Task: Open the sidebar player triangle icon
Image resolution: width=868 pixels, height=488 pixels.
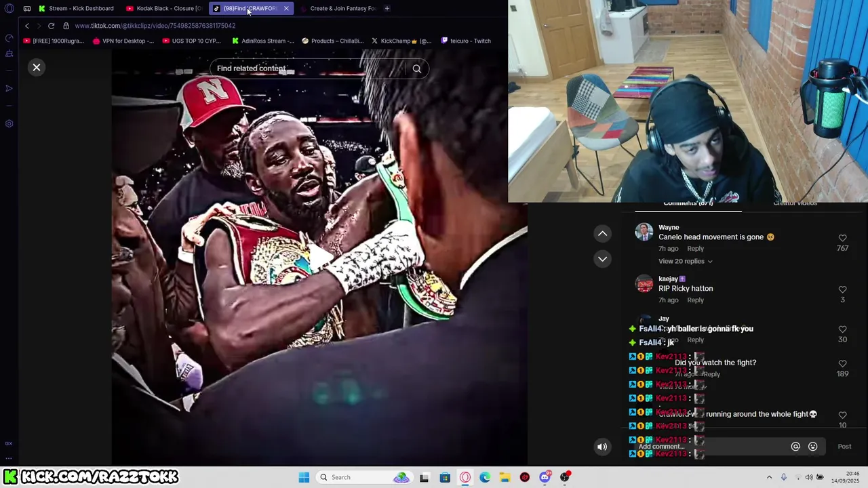Action: 9,89
